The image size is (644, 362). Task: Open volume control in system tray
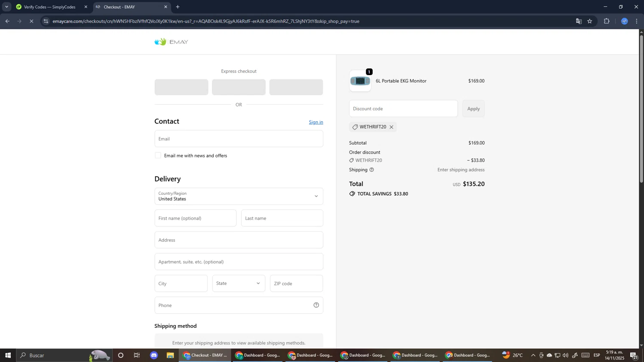pos(565,355)
